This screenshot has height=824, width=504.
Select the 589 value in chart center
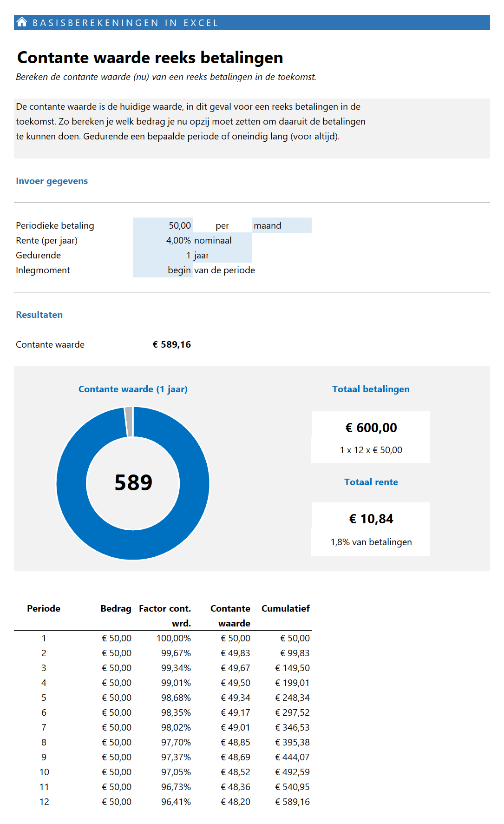point(133,482)
